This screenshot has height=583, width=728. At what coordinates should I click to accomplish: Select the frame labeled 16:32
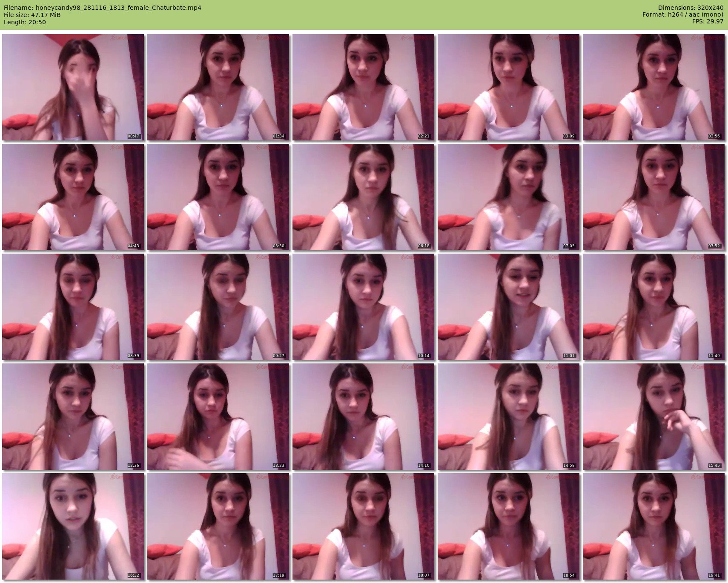(73, 526)
